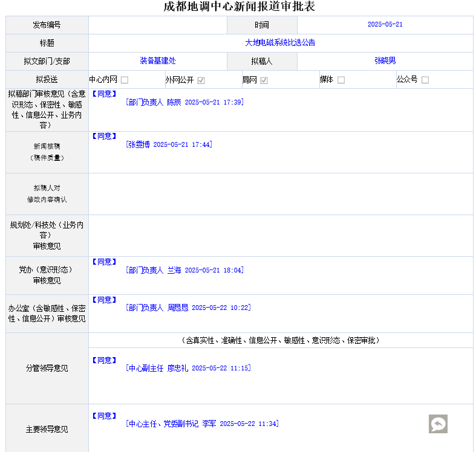The image size is (476, 452).
Task: Click the drafter name 张晓男
Action: point(385,61)
